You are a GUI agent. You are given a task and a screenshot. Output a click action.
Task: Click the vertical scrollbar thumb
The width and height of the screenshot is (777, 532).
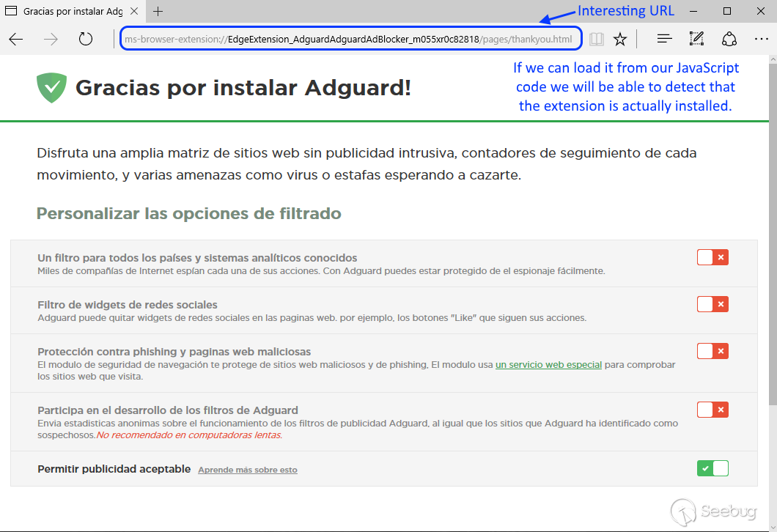773,233
